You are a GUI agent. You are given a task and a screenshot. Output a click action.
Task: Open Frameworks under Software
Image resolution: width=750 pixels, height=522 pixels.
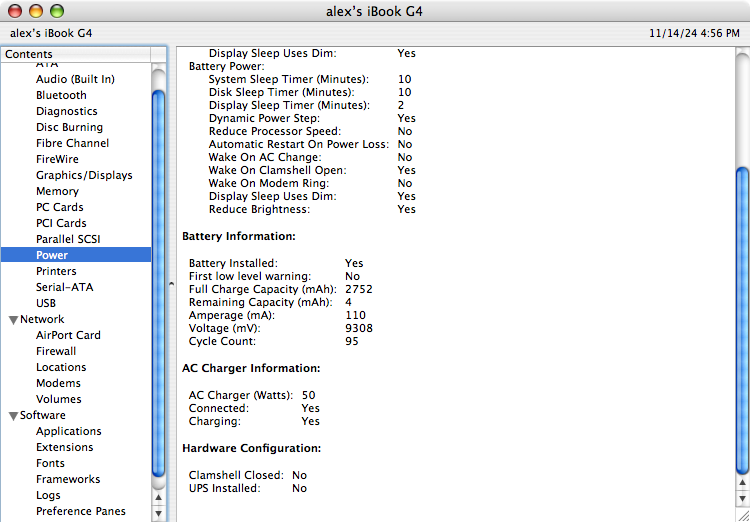click(68, 479)
